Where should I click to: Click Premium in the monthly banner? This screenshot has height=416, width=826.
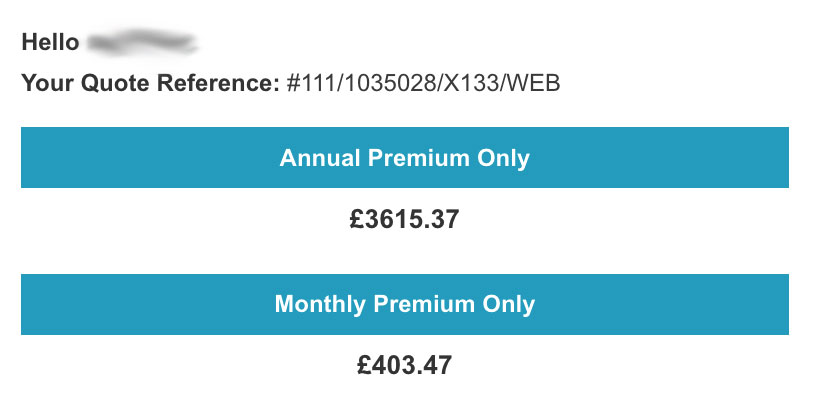pos(424,304)
